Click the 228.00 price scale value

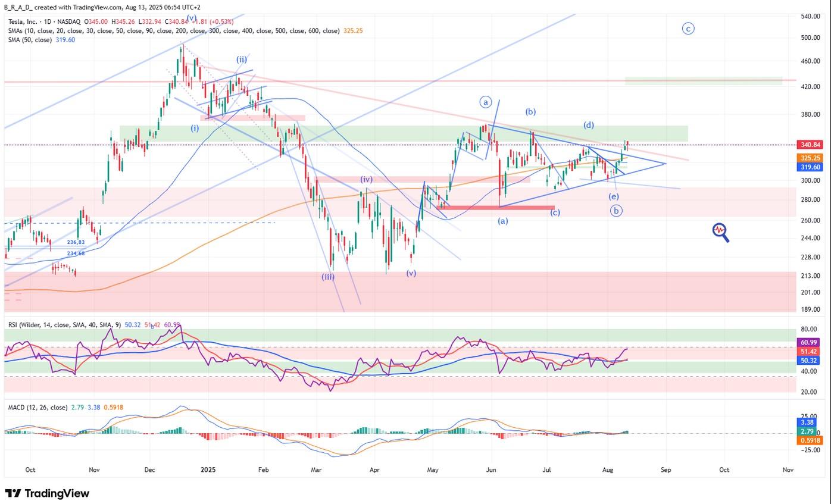810,257
